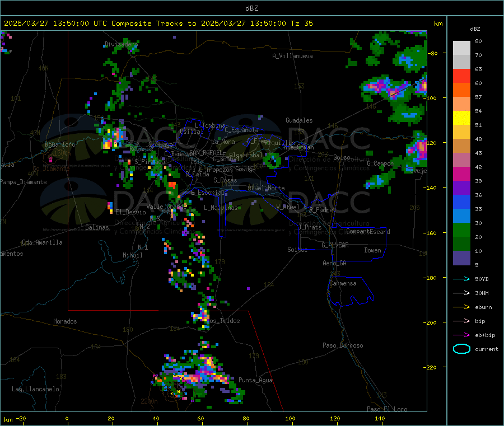
Task: Pick the red 60 dBZ legend swatch
Action: [x=461, y=76]
